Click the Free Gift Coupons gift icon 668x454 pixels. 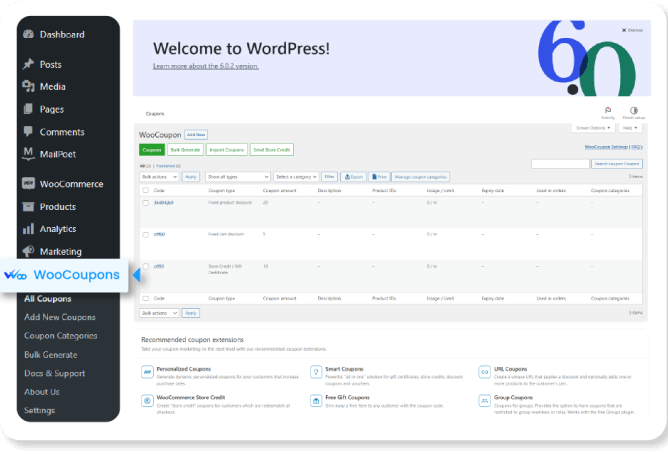[316, 400]
